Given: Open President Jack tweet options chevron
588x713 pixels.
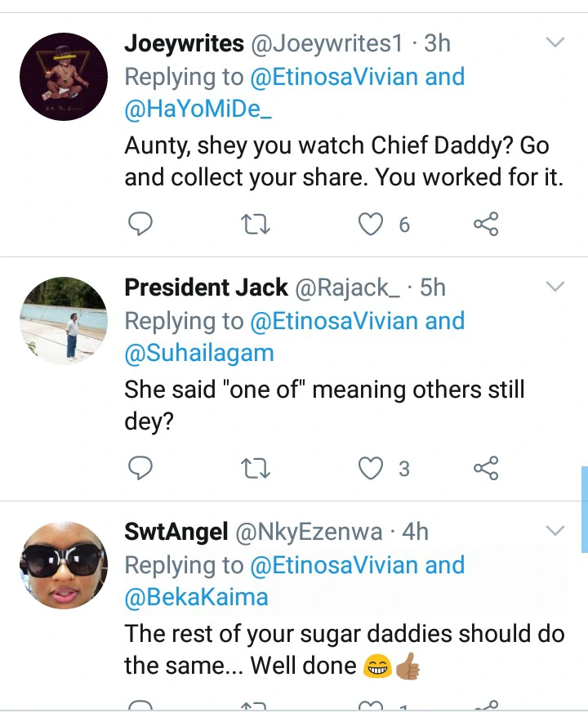Looking at the screenshot, I should pyautogui.click(x=555, y=287).
